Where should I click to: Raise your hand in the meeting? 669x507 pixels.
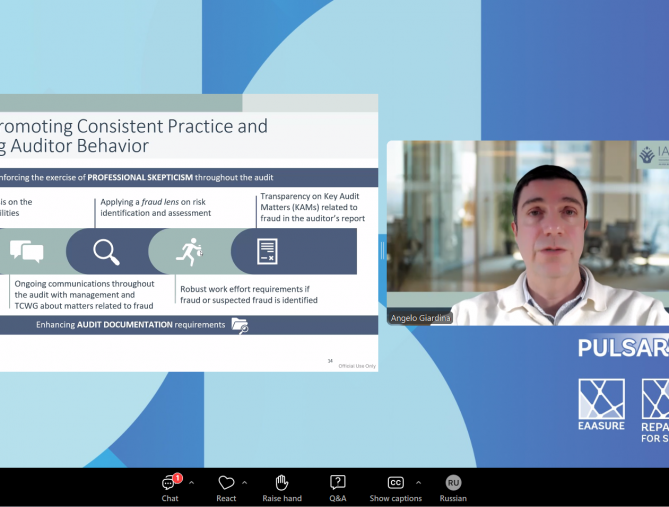coord(282,487)
